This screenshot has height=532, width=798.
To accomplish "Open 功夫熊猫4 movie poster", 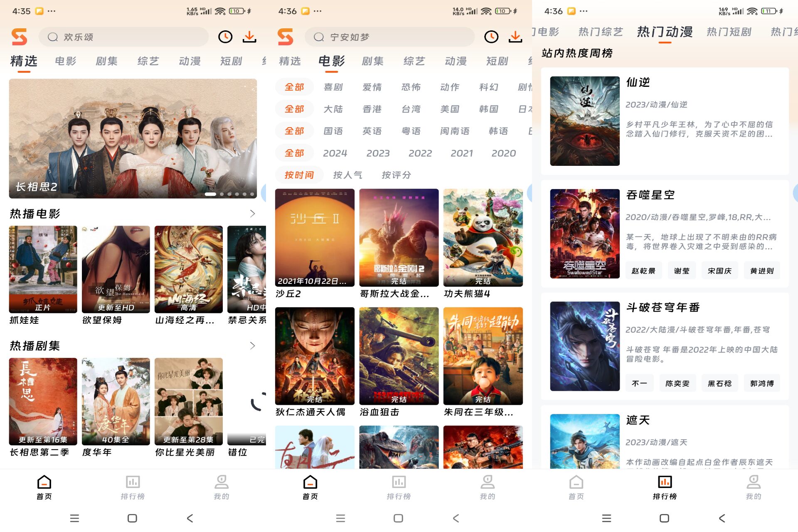I will [x=483, y=238].
